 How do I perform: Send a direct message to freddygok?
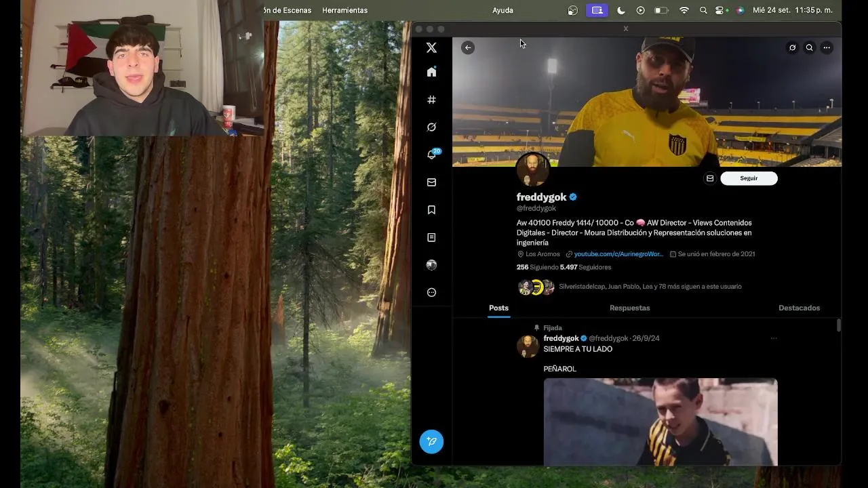pos(710,178)
